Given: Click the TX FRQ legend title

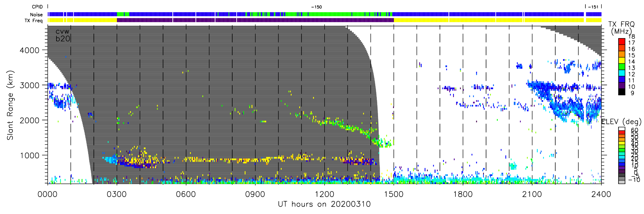Looking at the screenshot, I should (621, 24).
